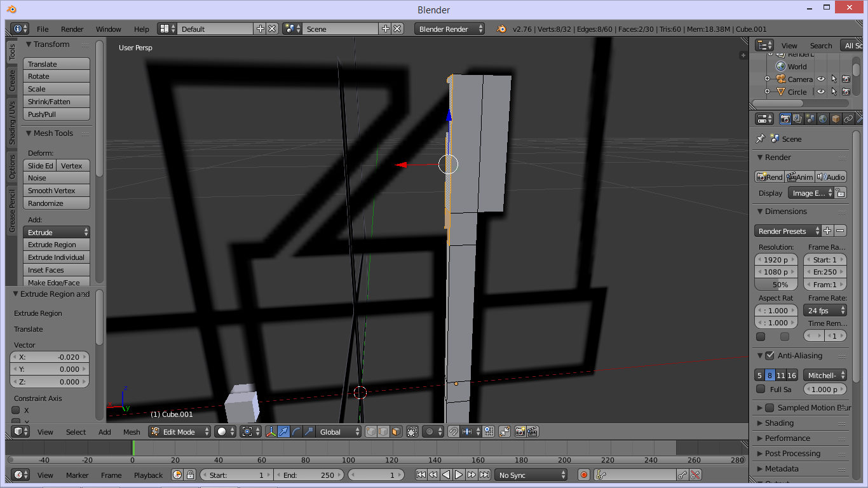
Task: Toggle limit selection to visible icon
Action: click(412, 431)
